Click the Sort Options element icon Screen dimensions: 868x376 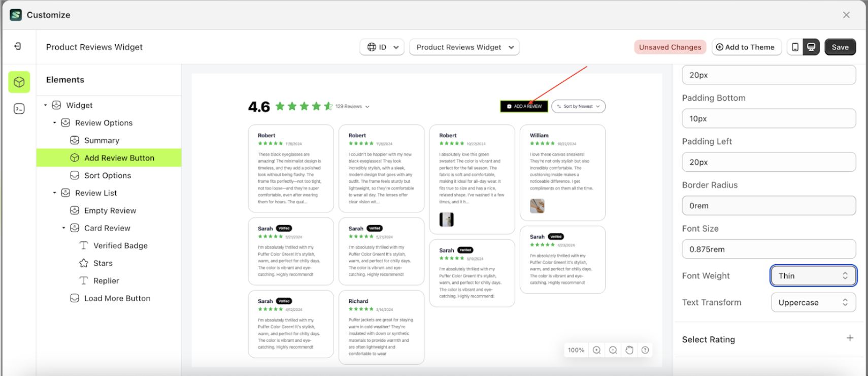(75, 175)
